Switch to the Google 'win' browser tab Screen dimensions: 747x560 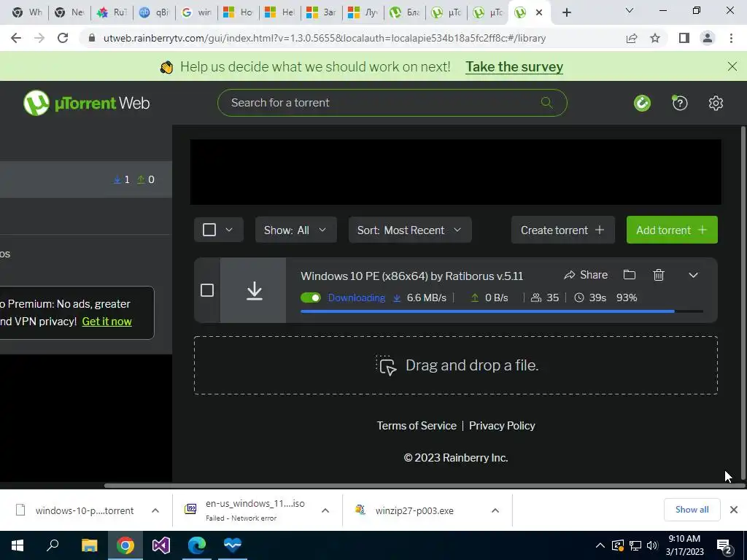pyautogui.click(x=196, y=12)
